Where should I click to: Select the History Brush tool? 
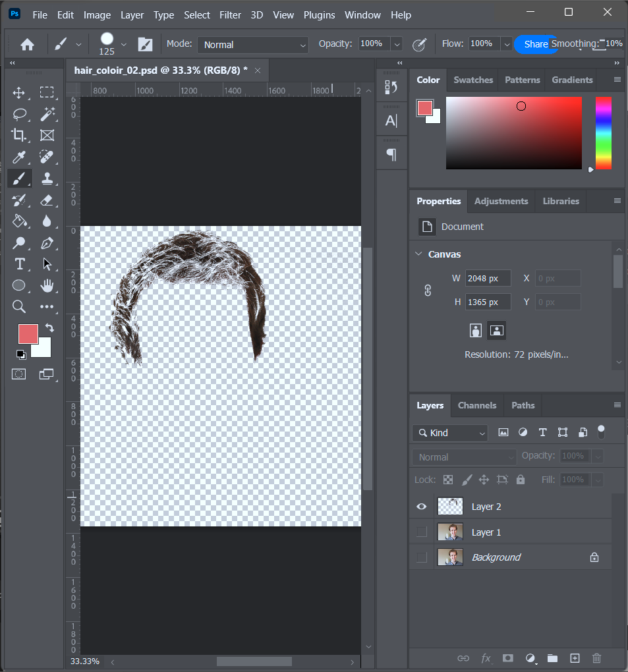[19, 200]
